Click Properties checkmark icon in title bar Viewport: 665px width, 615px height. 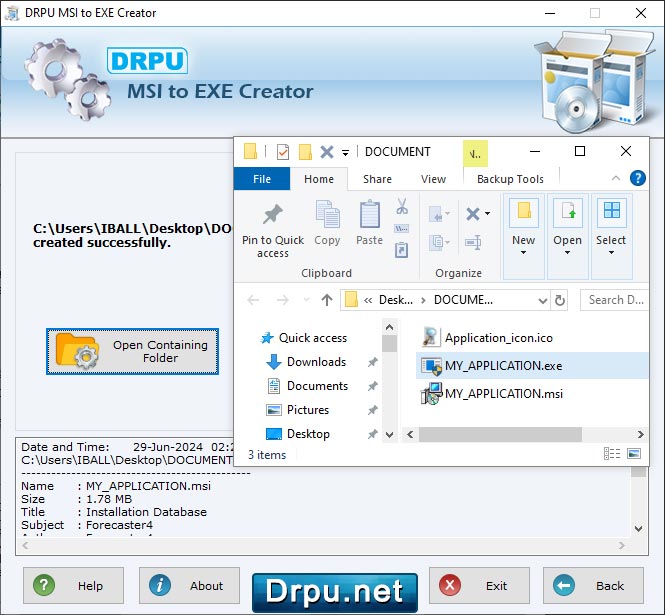coord(283,152)
